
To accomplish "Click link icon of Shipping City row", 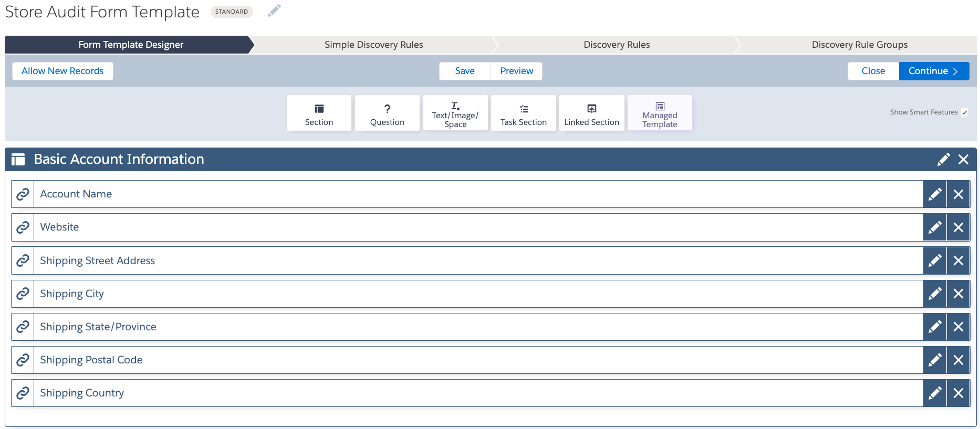I will pos(23,294).
